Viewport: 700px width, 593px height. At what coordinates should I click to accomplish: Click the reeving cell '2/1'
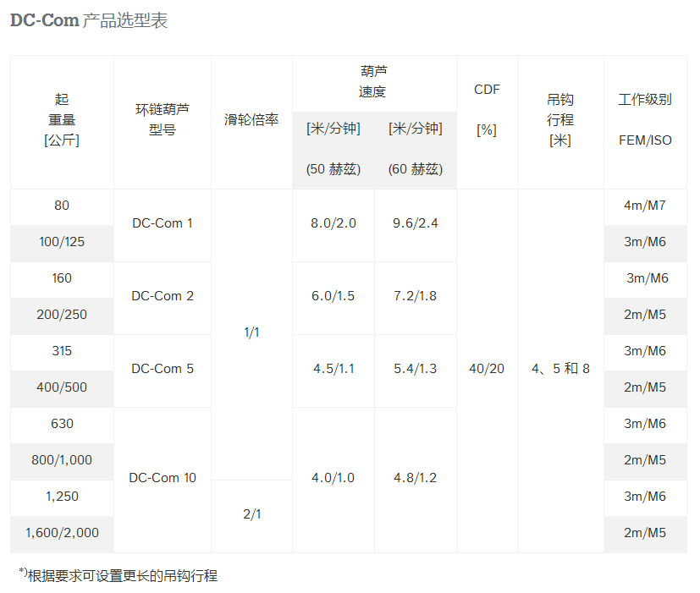point(251,514)
